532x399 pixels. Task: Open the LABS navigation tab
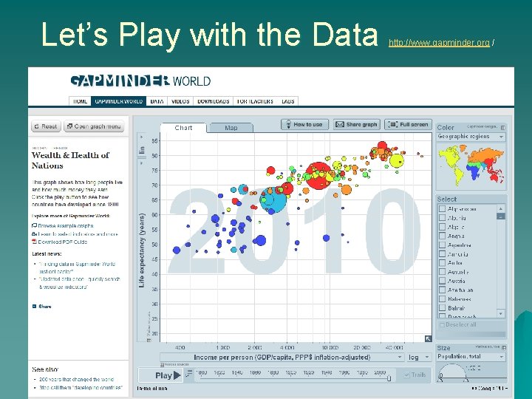tap(287, 101)
